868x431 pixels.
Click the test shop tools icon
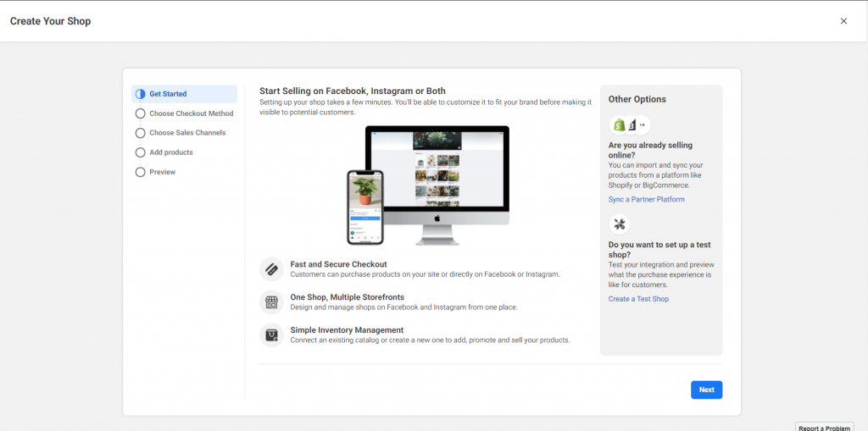tap(620, 224)
